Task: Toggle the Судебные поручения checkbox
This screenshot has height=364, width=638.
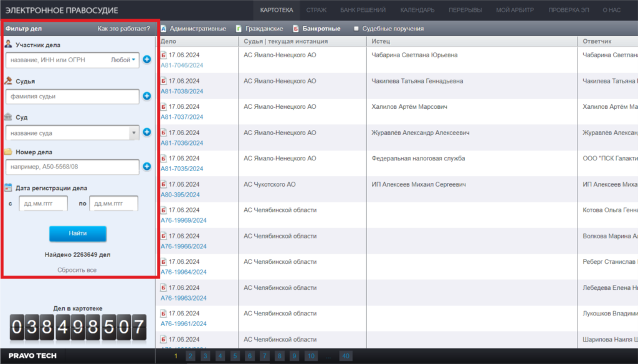Action: (356, 29)
